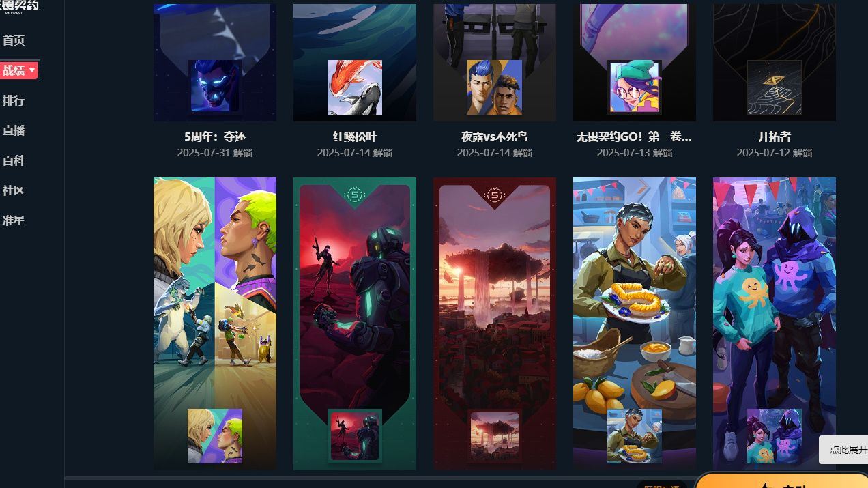Open the 准星 crosshair section

coord(14,220)
